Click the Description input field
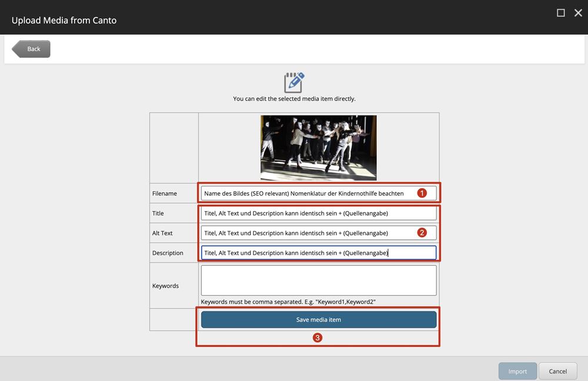The height and width of the screenshot is (381, 588). tap(318, 253)
